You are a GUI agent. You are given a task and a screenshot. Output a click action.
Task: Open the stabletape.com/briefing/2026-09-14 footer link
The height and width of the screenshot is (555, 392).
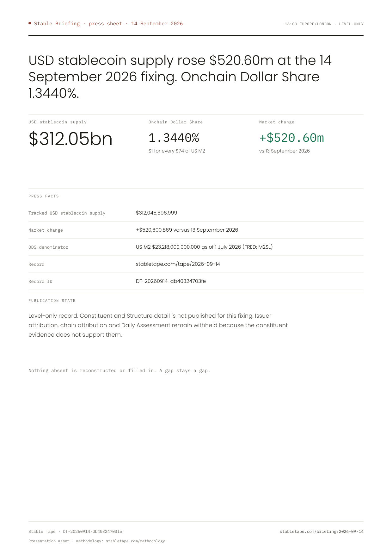coord(322,532)
